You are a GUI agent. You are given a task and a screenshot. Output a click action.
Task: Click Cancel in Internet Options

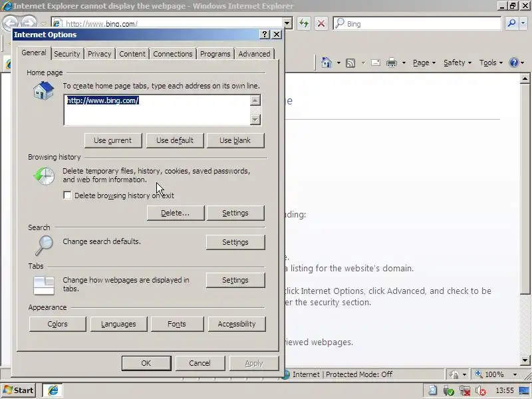[x=200, y=363]
